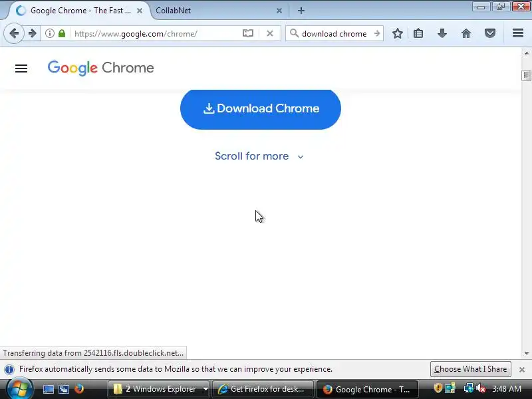Stop page loading with the X button
532x399 pixels.
(x=270, y=33)
